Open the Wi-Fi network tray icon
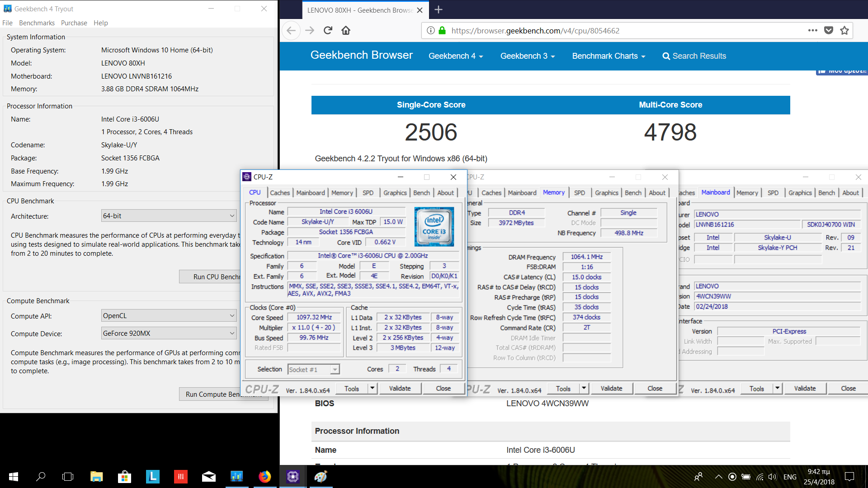The height and width of the screenshot is (488, 868). tap(759, 476)
